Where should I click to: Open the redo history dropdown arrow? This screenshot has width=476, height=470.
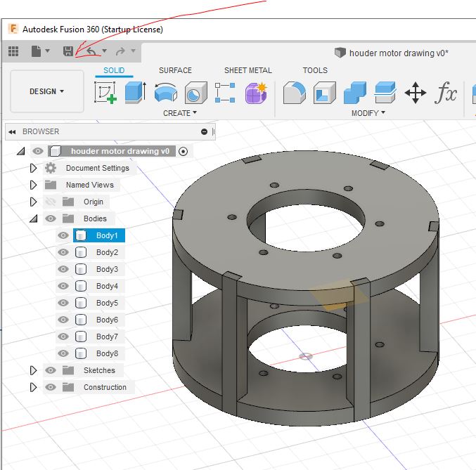[x=133, y=51]
